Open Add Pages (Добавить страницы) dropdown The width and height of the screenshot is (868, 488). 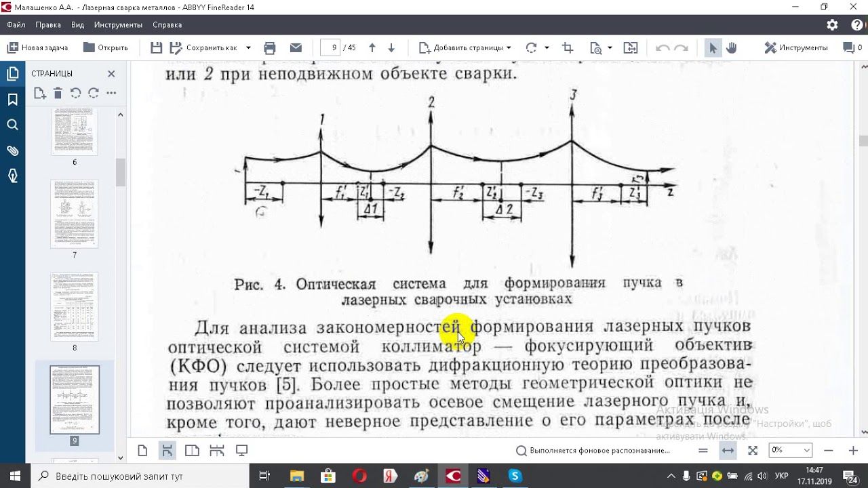(465, 47)
